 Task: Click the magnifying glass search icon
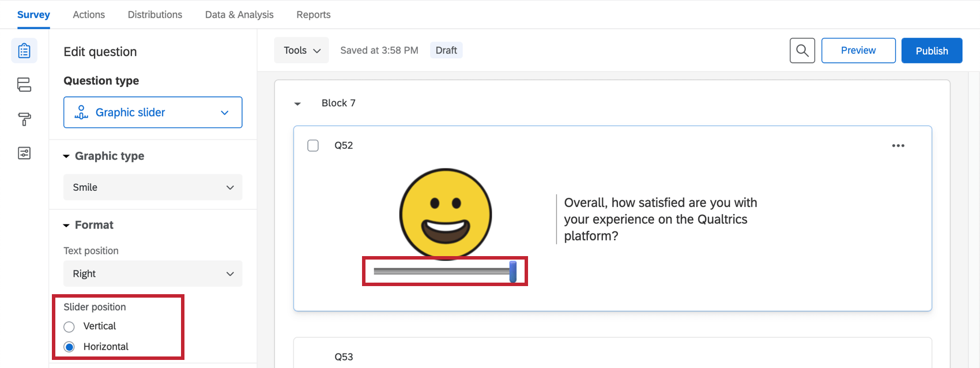[802, 51]
